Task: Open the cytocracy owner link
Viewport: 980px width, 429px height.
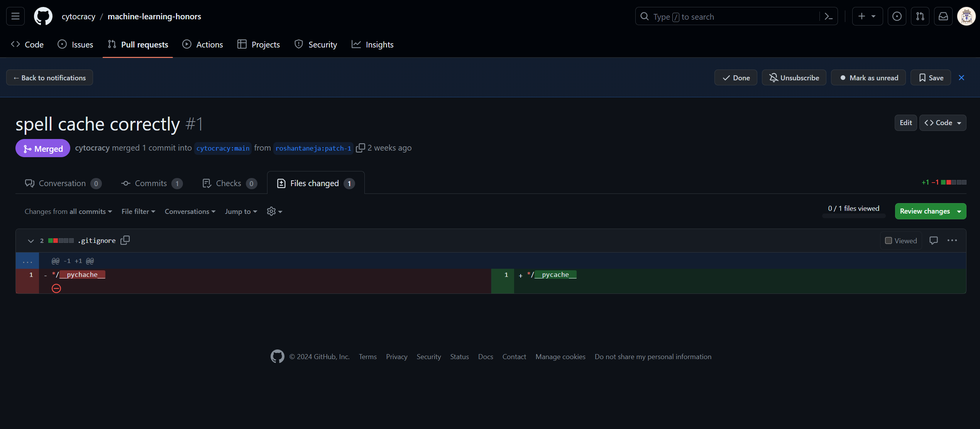Action: click(78, 16)
